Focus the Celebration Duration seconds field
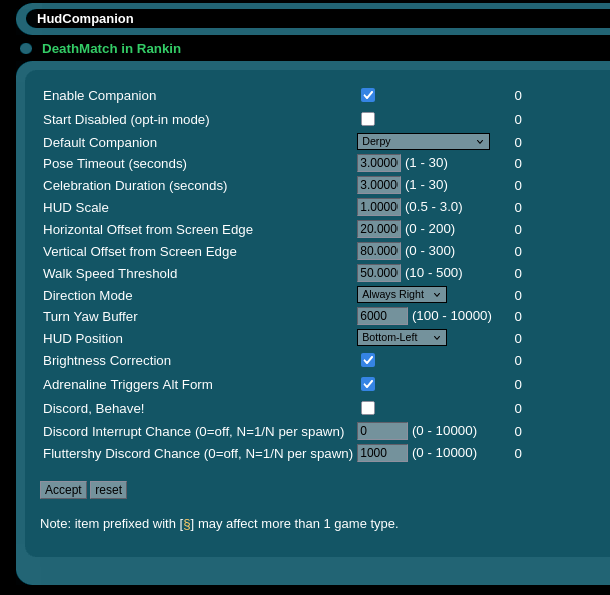The image size is (610, 595). pyautogui.click(x=379, y=185)
